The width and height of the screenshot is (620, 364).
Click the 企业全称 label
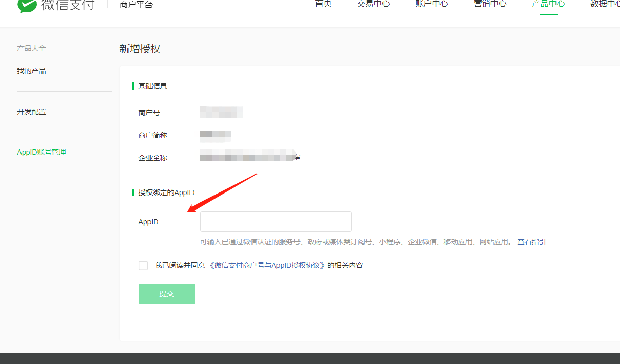(x=153, y=158)
